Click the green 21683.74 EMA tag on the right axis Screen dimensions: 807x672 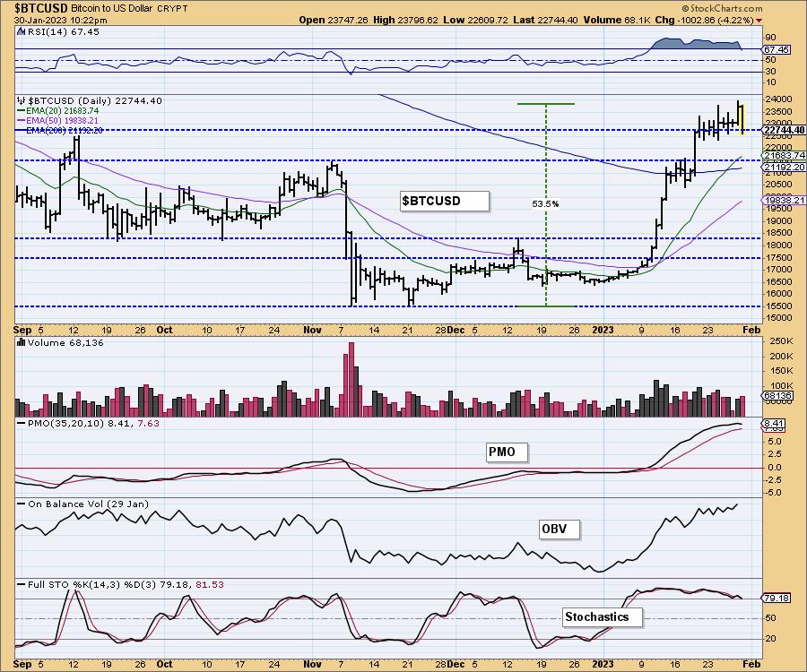click(x=784, y=155)
